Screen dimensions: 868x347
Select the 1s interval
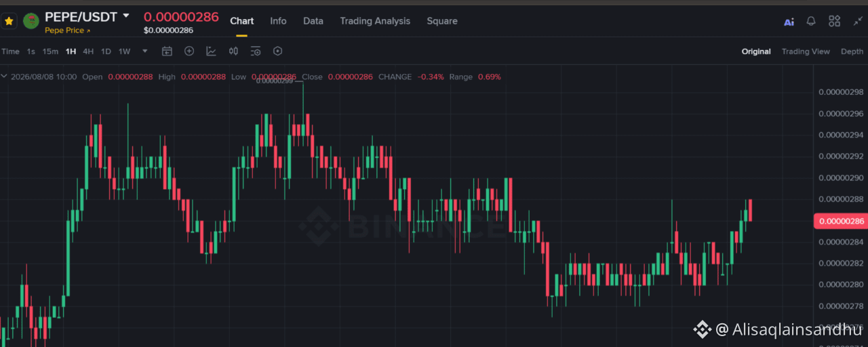click(x=31, y=52)
